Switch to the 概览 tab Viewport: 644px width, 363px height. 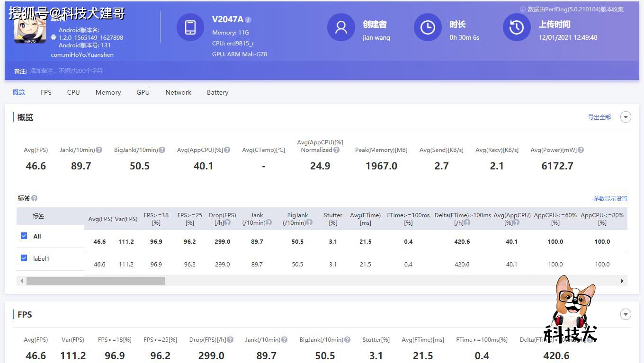pyautogui.click(x=19, y=92)
